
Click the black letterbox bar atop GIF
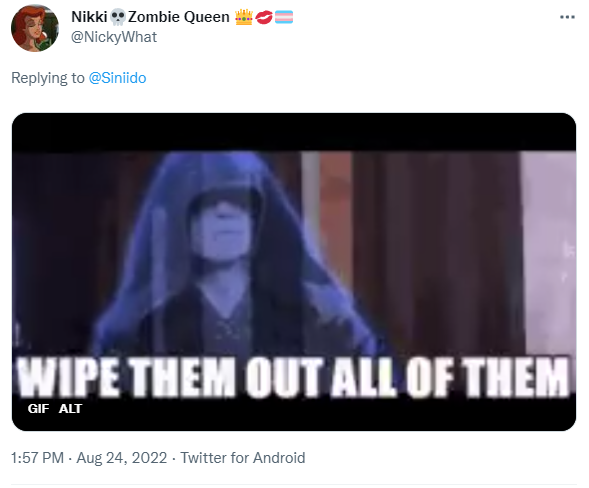(x=294, y=132)
